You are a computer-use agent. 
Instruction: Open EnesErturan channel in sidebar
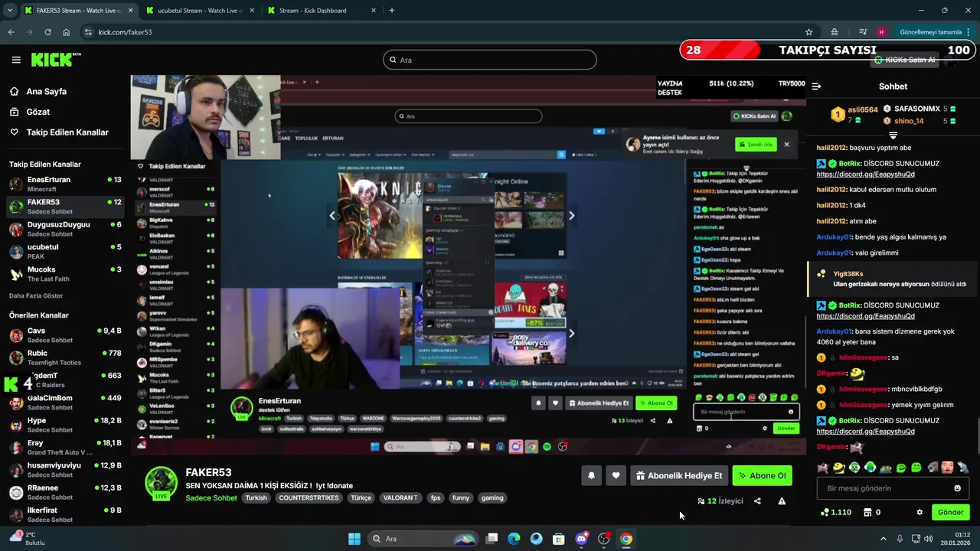[65, 184]
